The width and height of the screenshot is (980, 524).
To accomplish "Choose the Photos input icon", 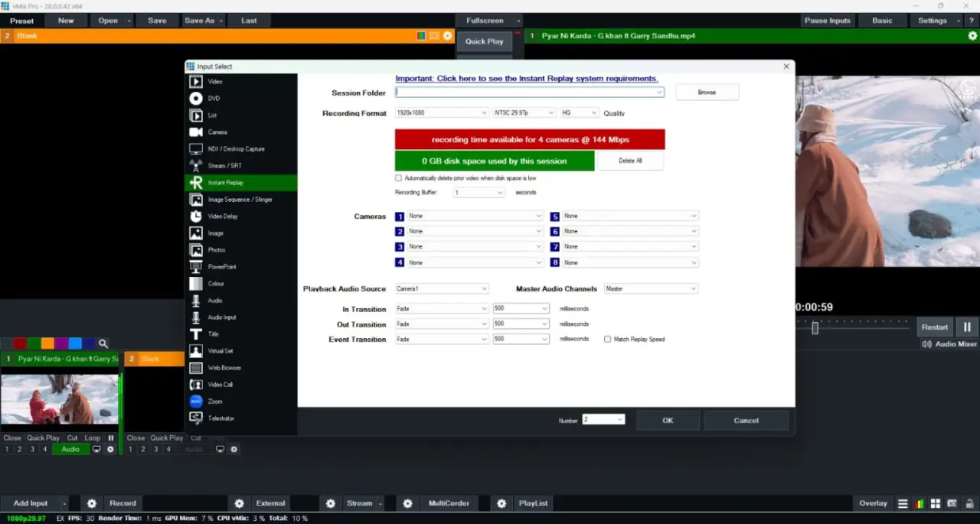I will pyautogui.click(x=196, y=249).
